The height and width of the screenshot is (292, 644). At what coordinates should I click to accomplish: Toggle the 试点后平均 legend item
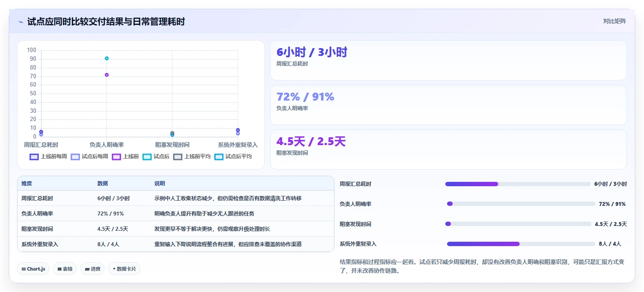pyautogui.click(x=233, y=156)
